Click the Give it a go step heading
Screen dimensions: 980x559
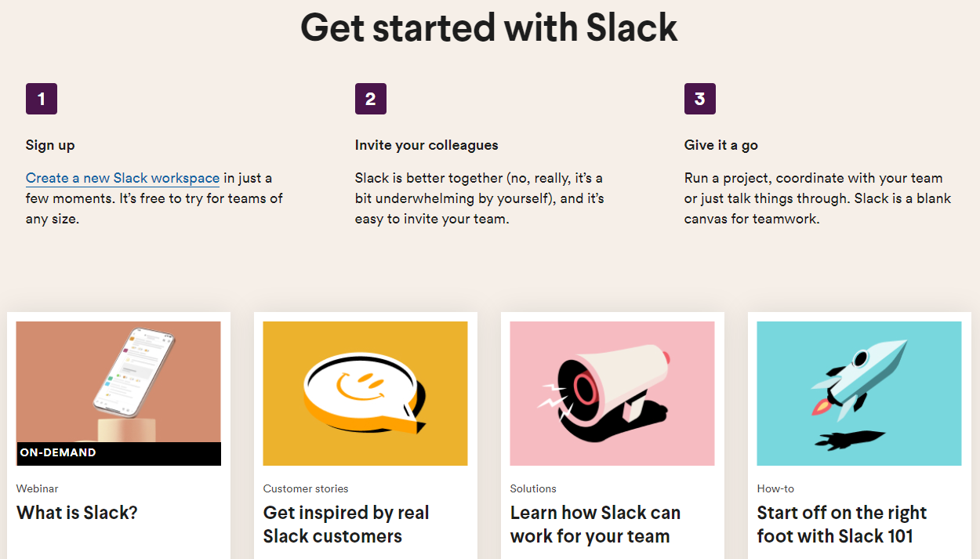pyautogui.click(x=721, y=145)
